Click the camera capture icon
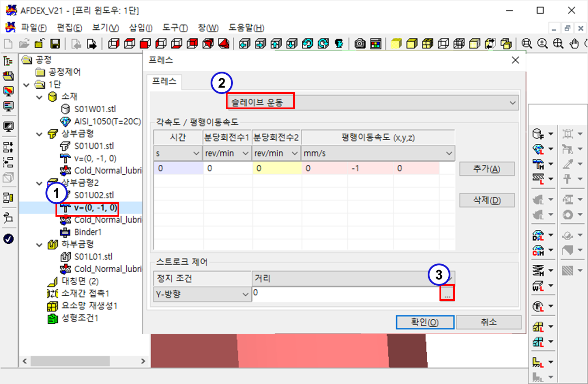 pyautogui.click(x=360, y=44)
